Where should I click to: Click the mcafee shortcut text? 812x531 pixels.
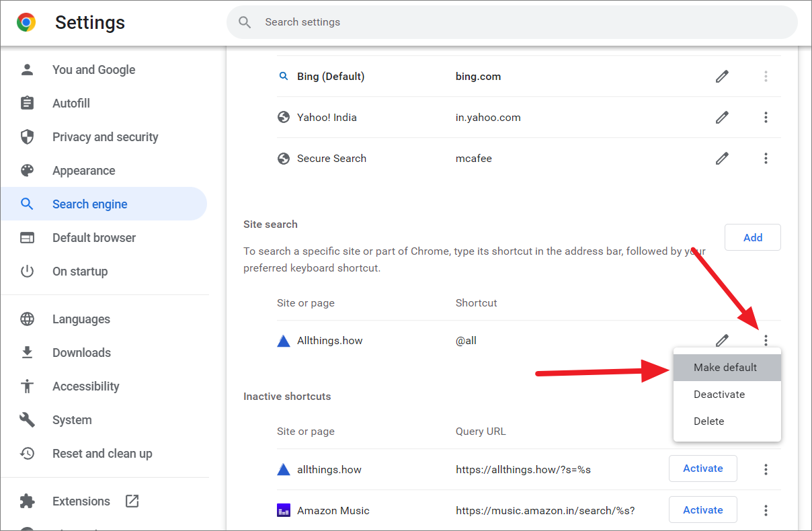(x=474, y=159)
